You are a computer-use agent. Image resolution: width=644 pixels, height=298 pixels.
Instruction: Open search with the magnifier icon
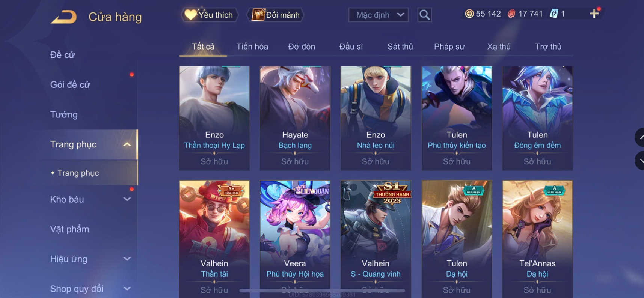coord(424,15)
